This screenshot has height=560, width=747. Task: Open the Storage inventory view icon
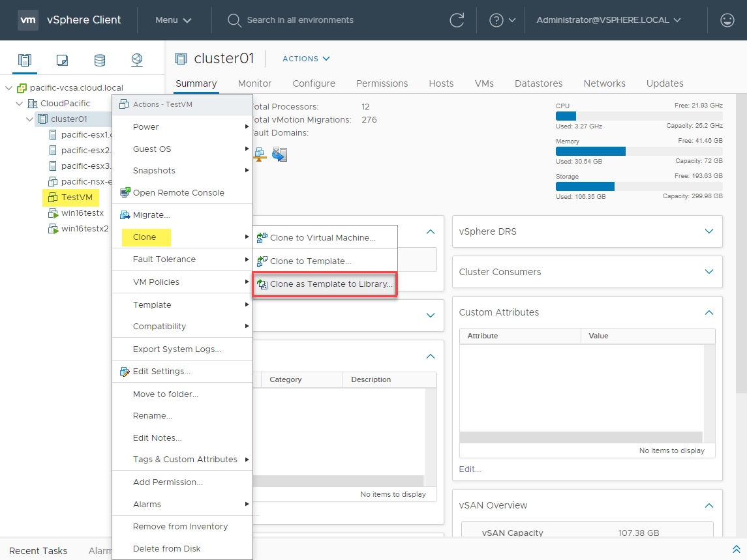point(100,60)
